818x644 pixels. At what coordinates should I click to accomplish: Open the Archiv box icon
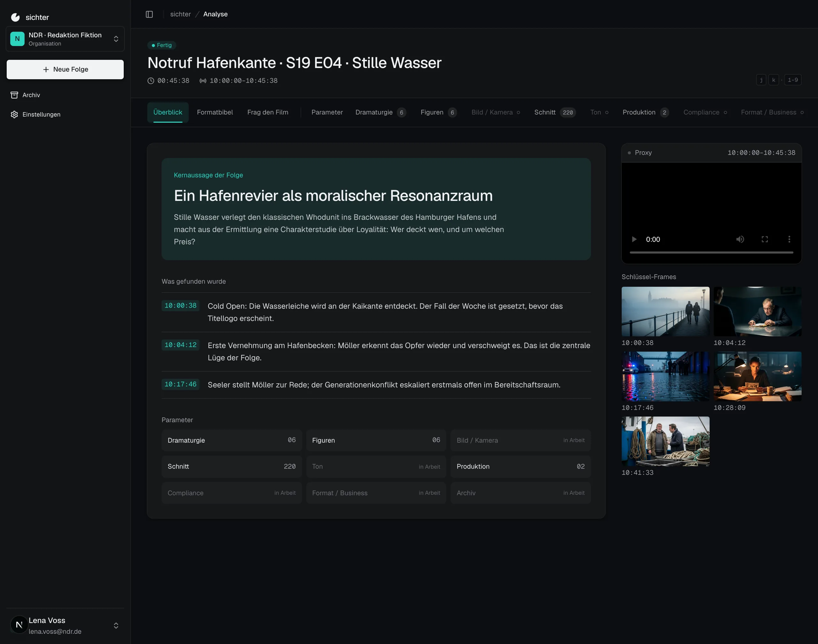14,95
